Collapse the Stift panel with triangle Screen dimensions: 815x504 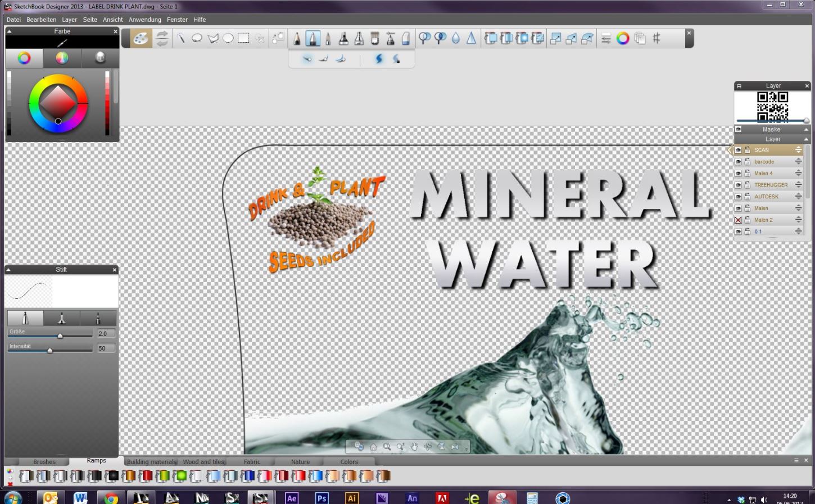[x=8, y=270]
